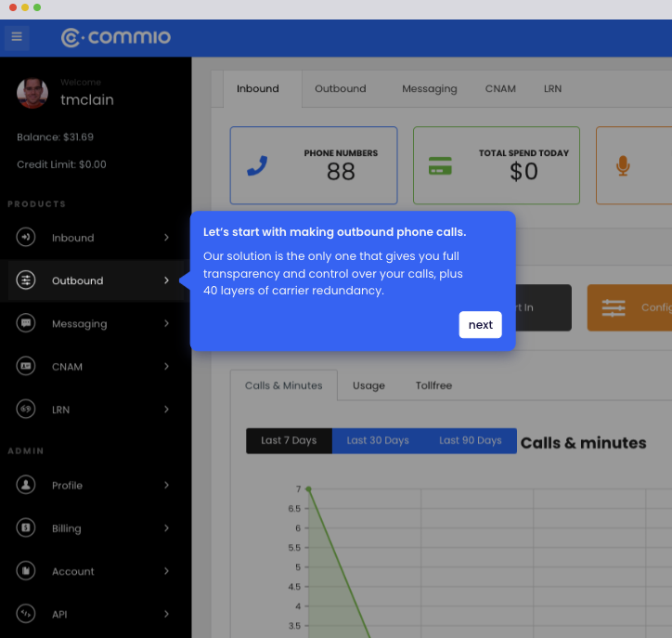Click the tmclain profile avatar

click(x=32, y=92)
